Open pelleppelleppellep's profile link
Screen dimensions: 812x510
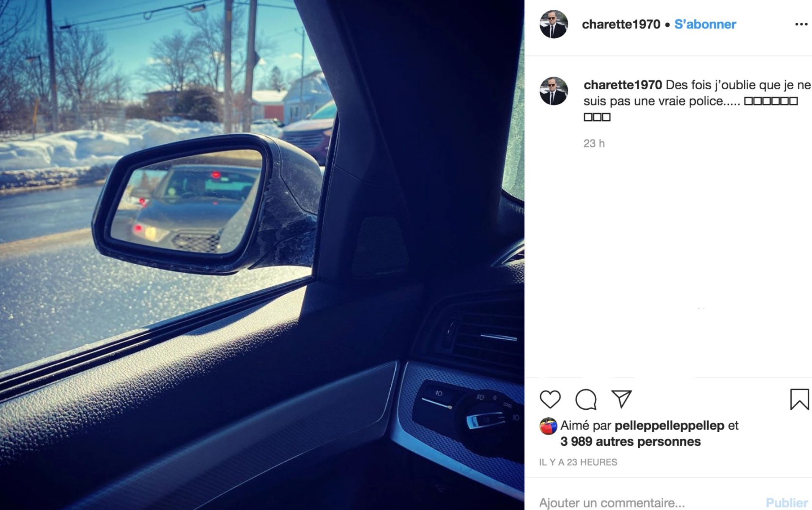(x=669, y=425)
